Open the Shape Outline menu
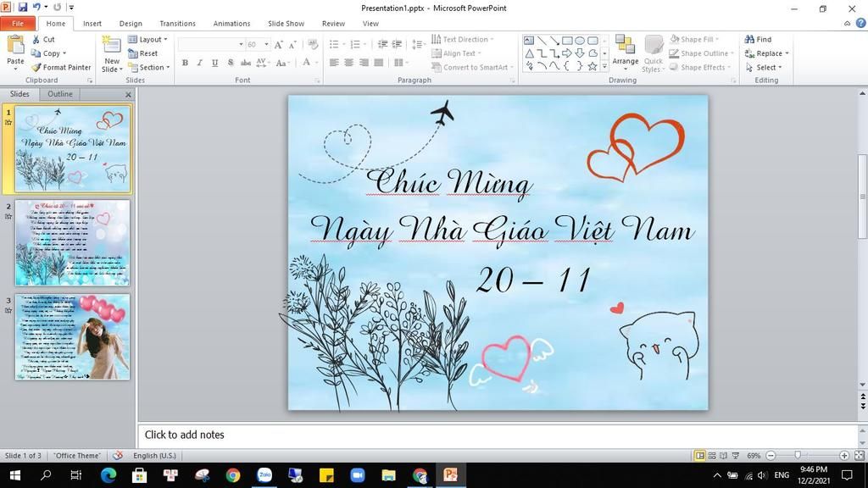868x488 pixels. pos(701,53)
